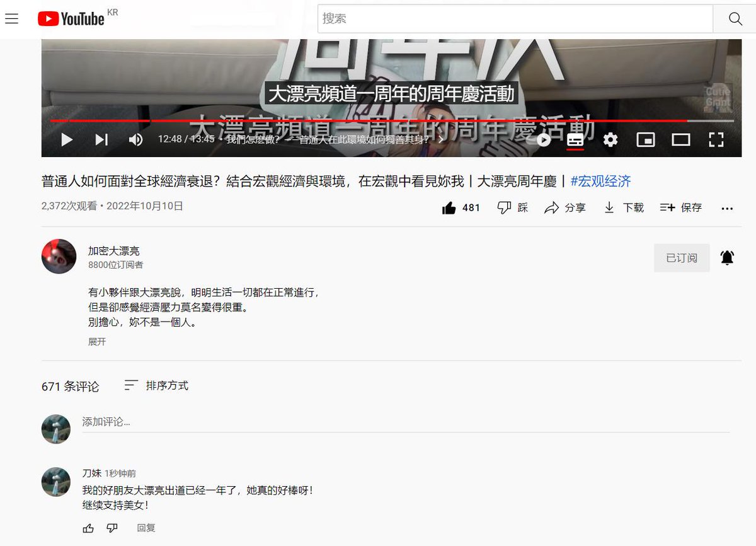Open commenter 刀妹's profile name

[x=92, y=473]
